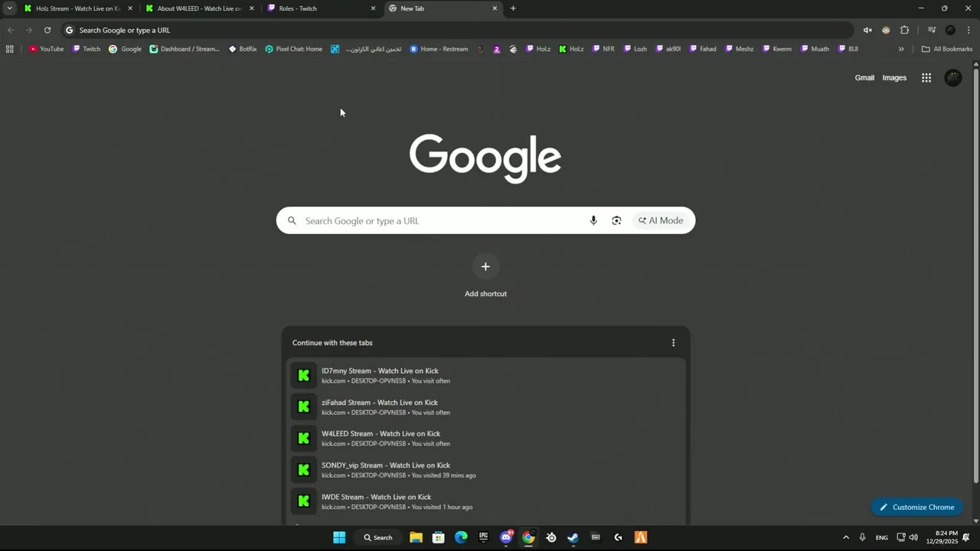Viewport: 980px width, 551px height.
Task: Open ziFahad Stream from continue tabs
Action: click(485, 406)
